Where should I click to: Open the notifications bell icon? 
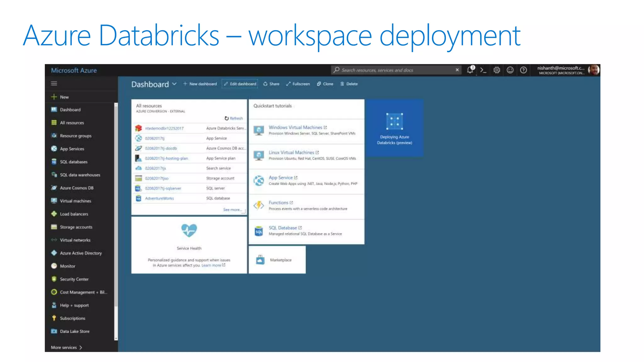[470, 70]
